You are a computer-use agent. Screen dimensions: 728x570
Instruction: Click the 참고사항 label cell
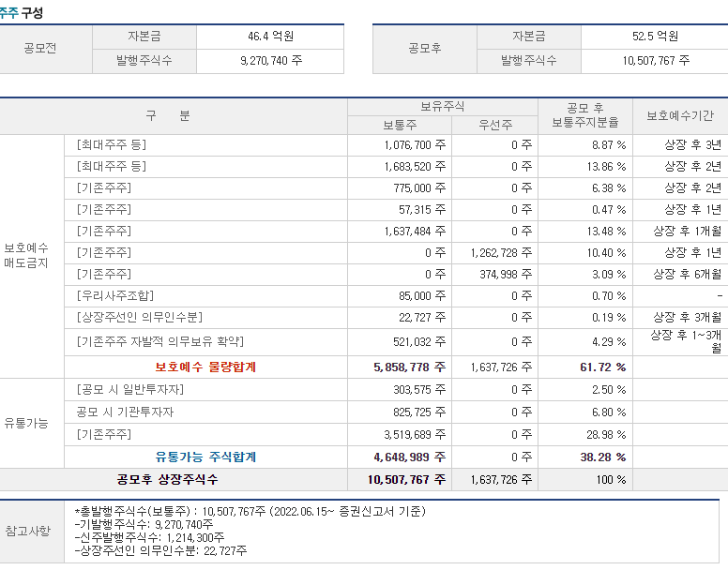(x=32, y=532)
